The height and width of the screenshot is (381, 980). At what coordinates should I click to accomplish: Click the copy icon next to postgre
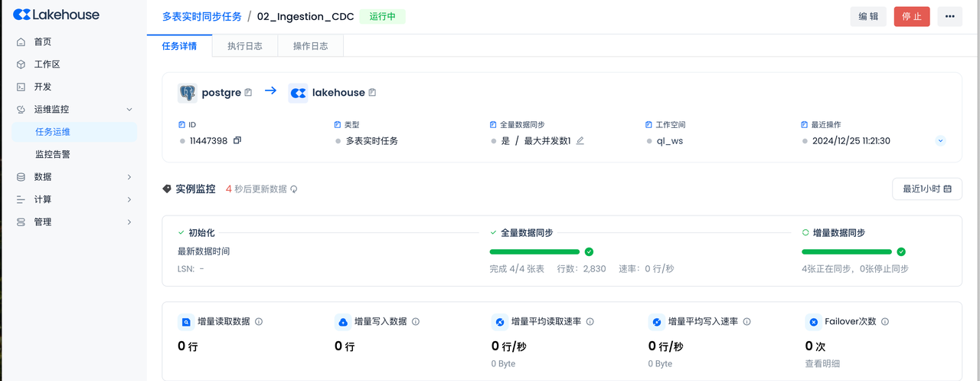248,93
